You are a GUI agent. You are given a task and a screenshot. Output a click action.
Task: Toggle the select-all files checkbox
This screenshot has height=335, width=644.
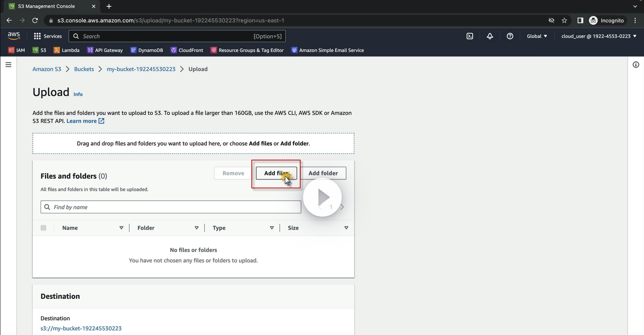(44, 228)
